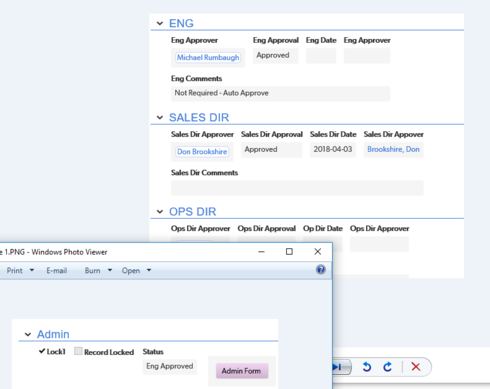Collapse the ENG section chevron
This screenshot has width=490, height=389.
(160, 23)
